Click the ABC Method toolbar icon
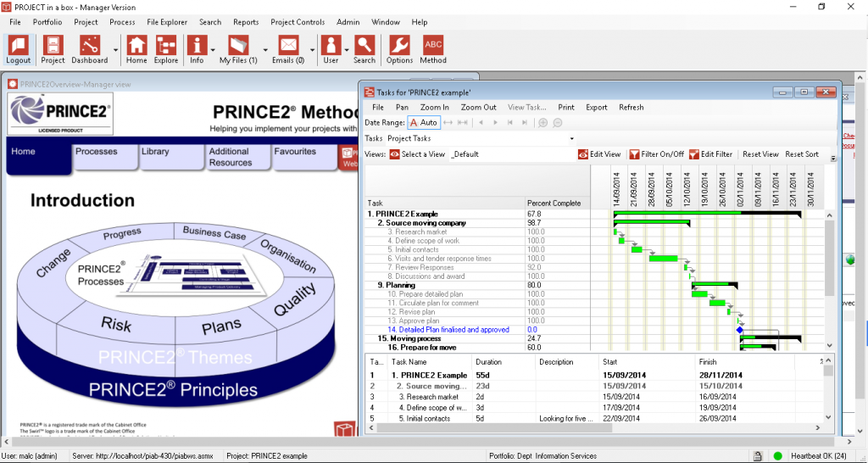This screenshot has width=868, height=463. tap(433, 50)
